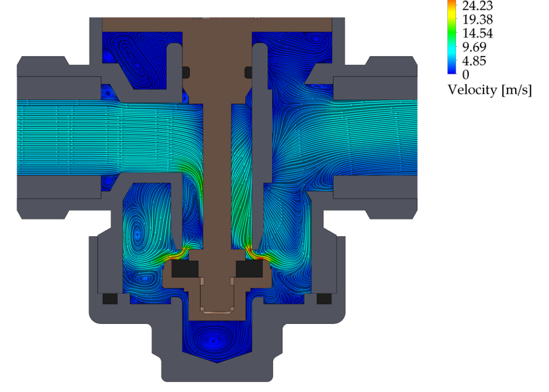The width and height of the screenshot is (549, 392).
Task: Click the 24.23 legend value
Action: coord(477,6)
